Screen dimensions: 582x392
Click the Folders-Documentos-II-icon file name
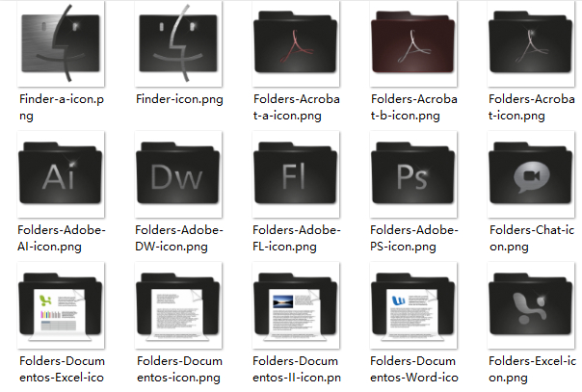click(x=297, y=369)
